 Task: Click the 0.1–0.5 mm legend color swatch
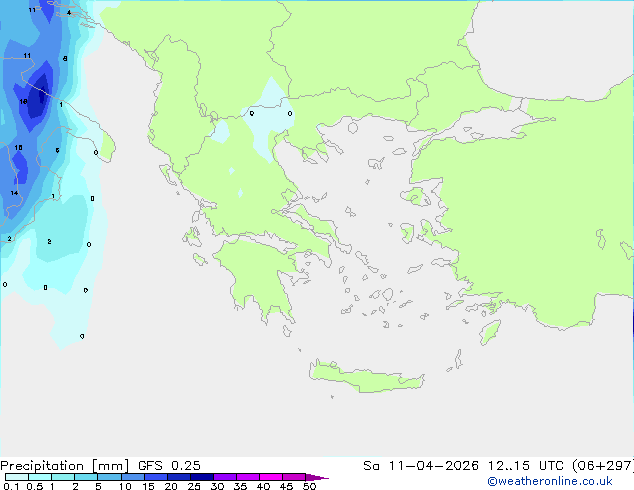17,477
